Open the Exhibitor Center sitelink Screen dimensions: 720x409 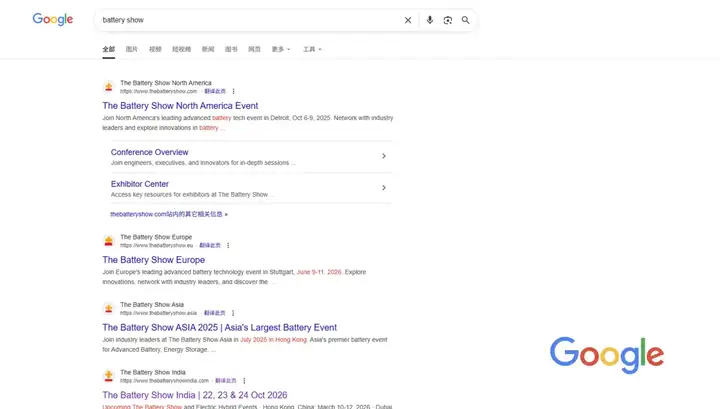coord(140,184)
